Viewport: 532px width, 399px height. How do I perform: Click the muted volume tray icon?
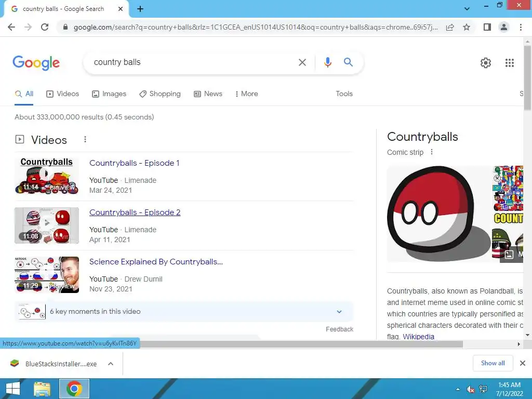[471, 389]
